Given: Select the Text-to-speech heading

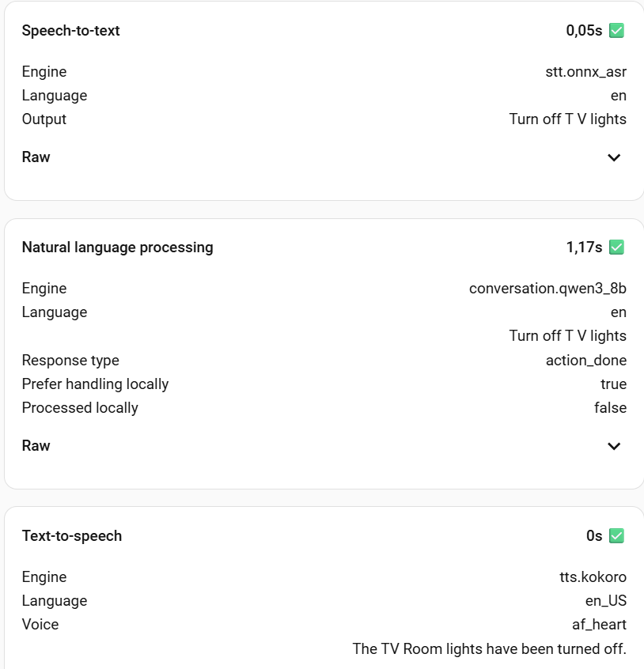Looking at the screenshot, I should pos(72,536).
